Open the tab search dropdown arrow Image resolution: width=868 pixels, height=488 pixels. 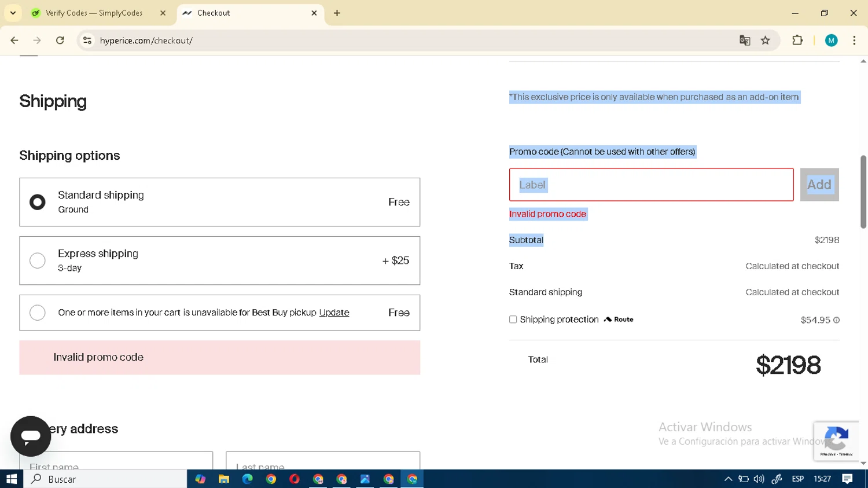(13, 13)
